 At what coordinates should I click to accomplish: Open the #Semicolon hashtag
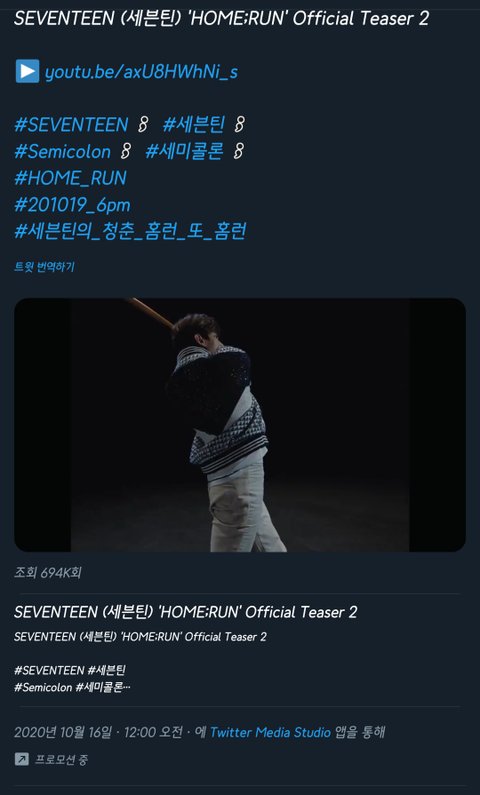pyautogui.click(x=63, y=152)
